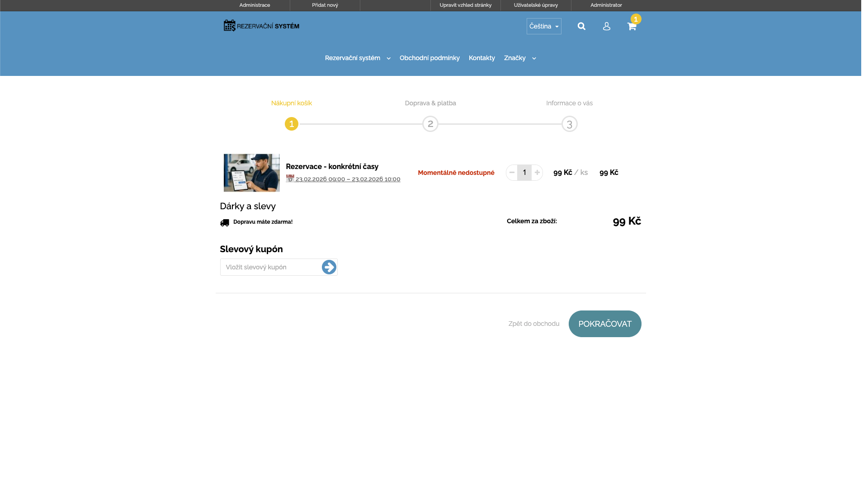Open the Obchodní podmínky menu item

click(429, 58)
